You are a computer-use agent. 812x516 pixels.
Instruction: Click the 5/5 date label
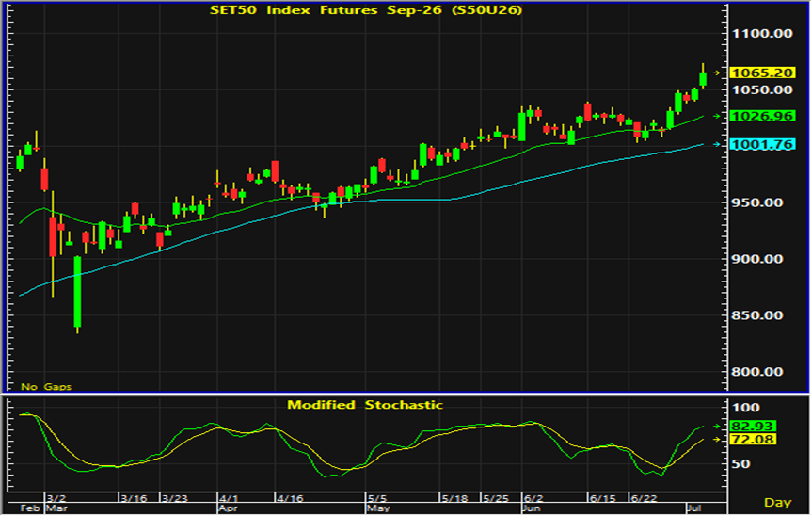point(377,498)
